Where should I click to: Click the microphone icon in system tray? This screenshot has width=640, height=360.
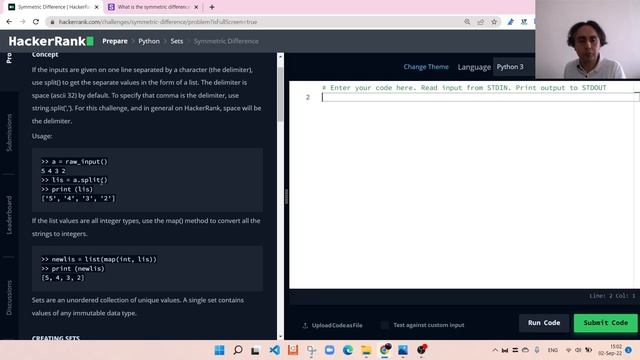click(x=537, y=350)
